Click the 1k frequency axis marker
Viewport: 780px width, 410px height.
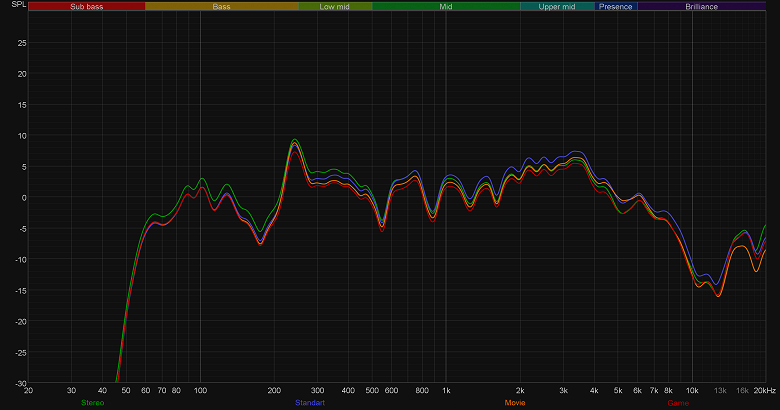[x=446, y=391]
